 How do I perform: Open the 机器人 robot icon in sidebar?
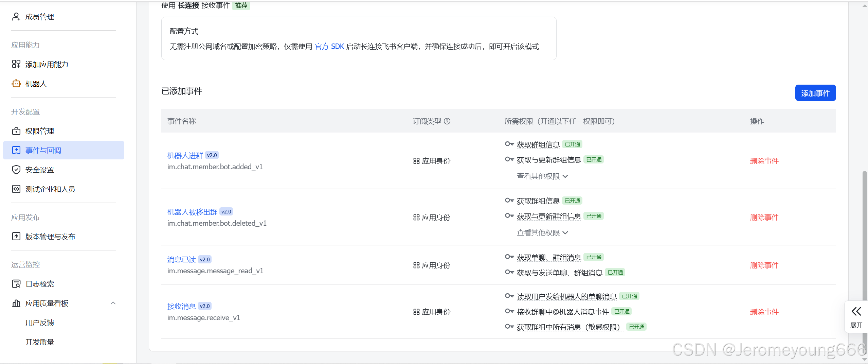pyautogui.click(x=16, y=84)
